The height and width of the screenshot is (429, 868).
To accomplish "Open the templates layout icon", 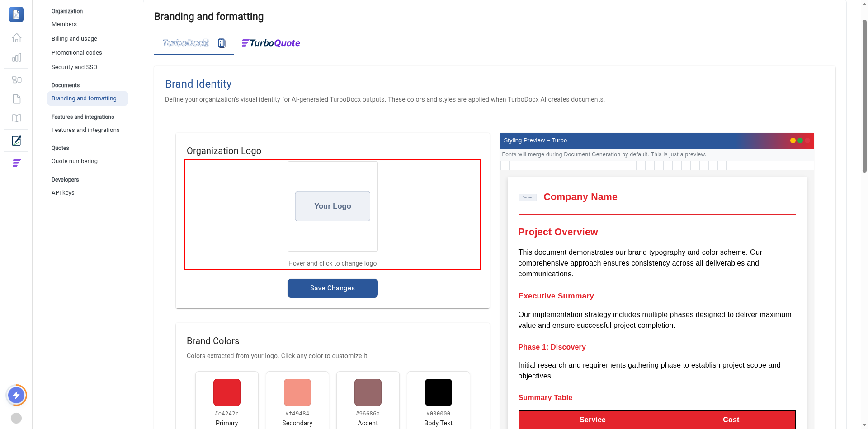I will [x=17, y=79].
